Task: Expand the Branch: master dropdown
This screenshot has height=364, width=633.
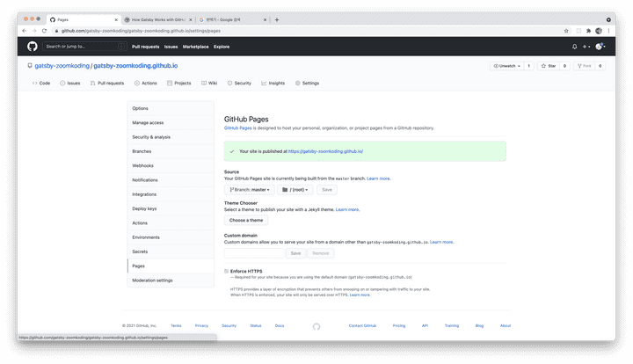Action: (250, 190)
